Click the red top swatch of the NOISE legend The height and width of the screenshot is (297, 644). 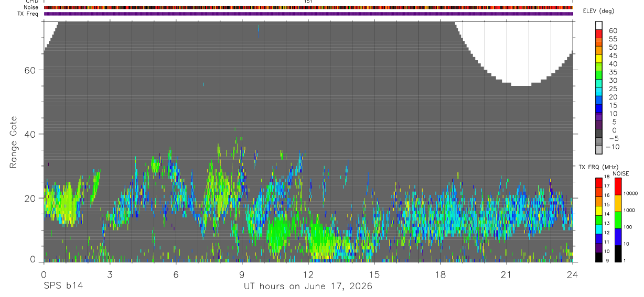point(618,186)
